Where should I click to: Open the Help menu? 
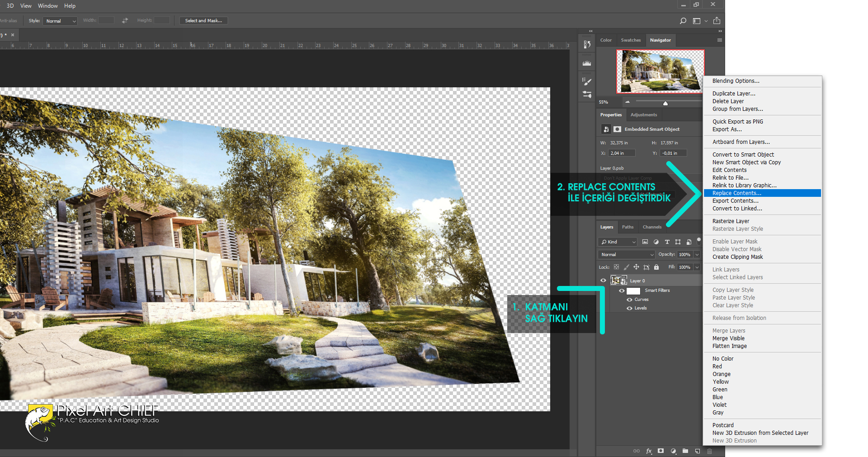(x=70, y=6)
